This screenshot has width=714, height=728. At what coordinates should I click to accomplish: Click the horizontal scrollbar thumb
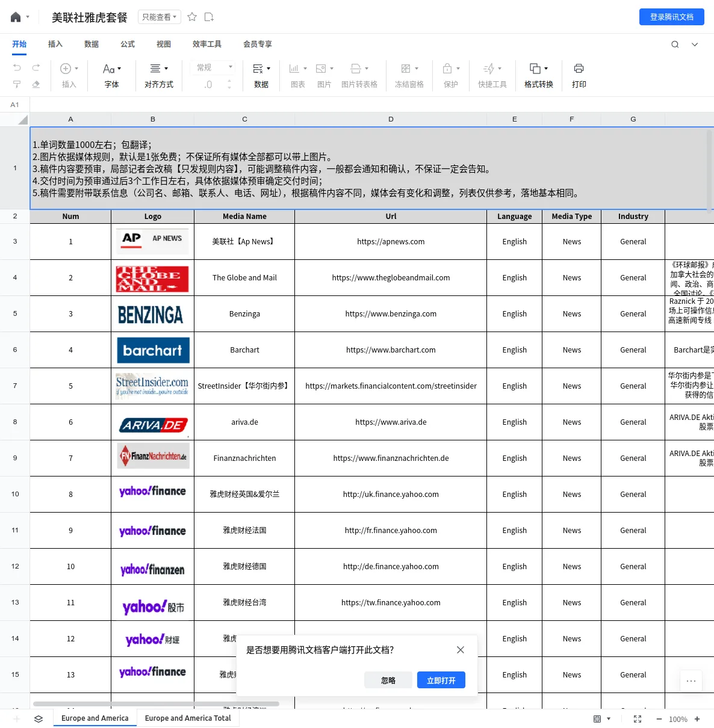156,703
